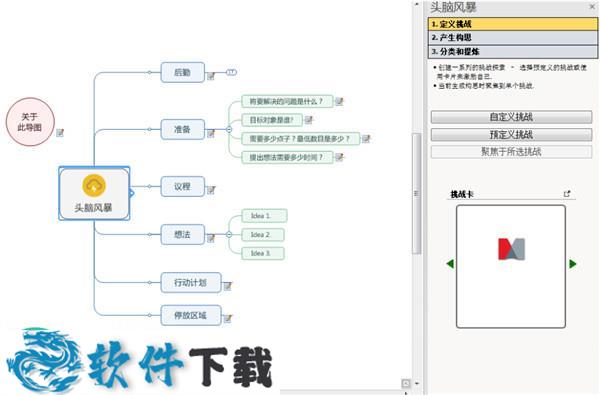The image size is (600, 395).
Task: Open notes icon after 需要多少点子 subtopic
Action: tap(366, 138)
